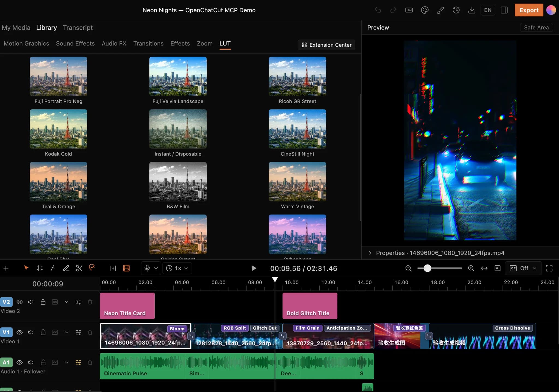The height and width of the screenshot is (392, 559).
Task: Toggle the panel layout icon
Action: [x=504, y=10]
